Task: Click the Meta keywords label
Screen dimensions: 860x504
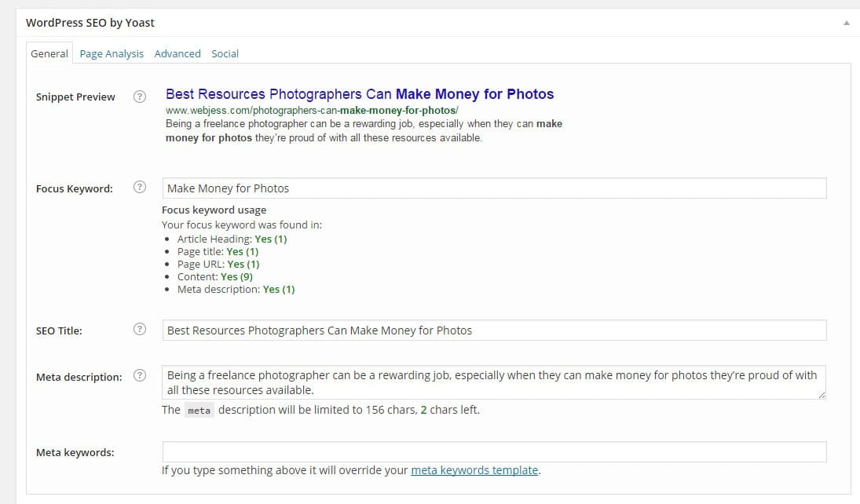Action: coord(75,452)
